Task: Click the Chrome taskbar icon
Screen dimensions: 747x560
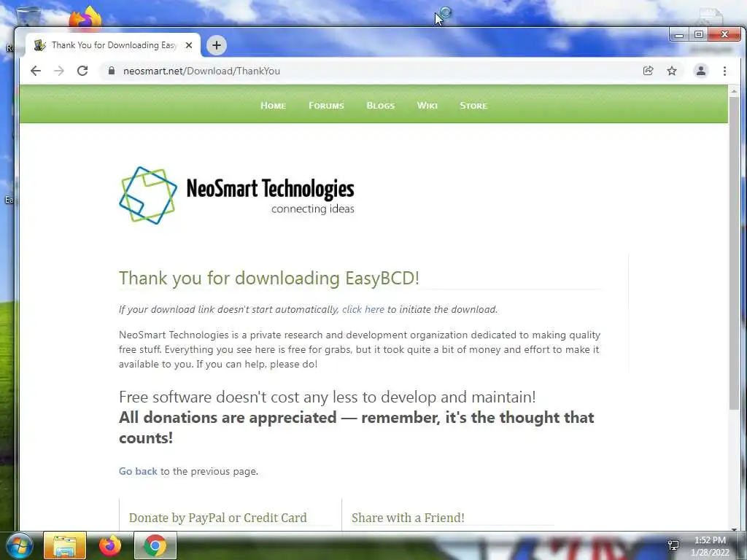Action: click(155, 545)
